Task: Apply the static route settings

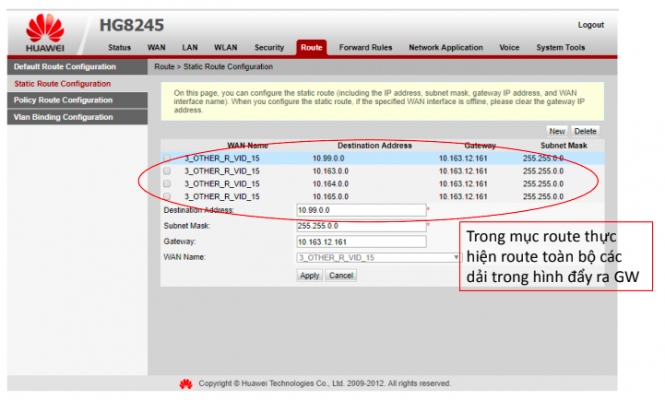Action: pyautogui.click(x=310, y=275)
